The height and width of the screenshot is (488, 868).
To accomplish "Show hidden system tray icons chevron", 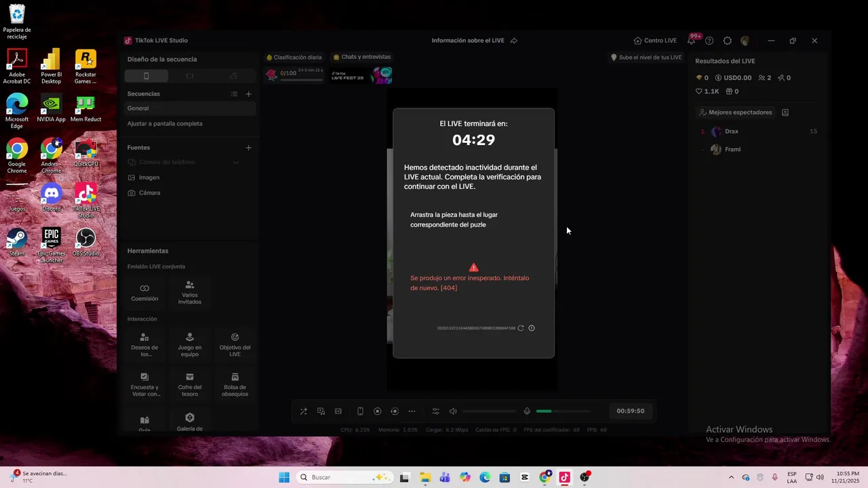I will tap(731, 478).
